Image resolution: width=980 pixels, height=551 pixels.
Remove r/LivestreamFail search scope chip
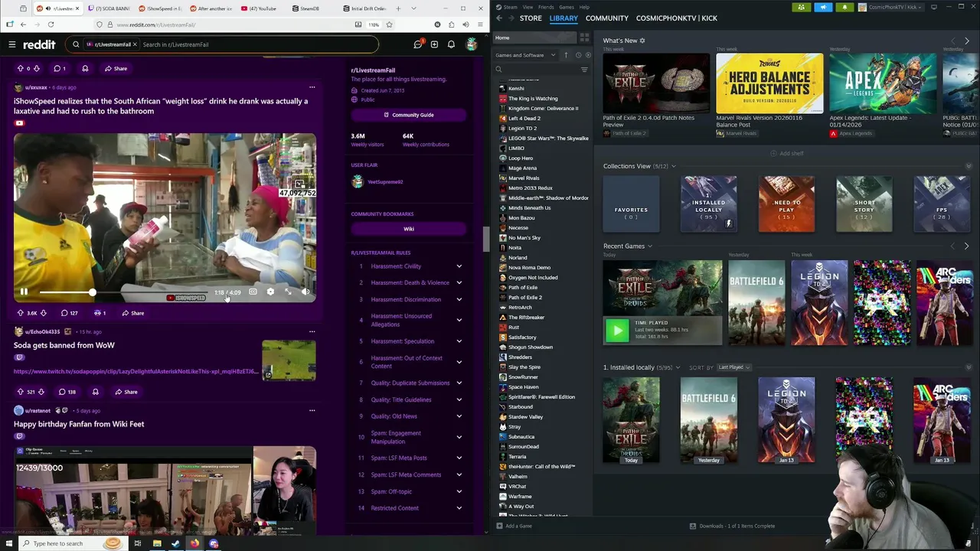[135, 44]
